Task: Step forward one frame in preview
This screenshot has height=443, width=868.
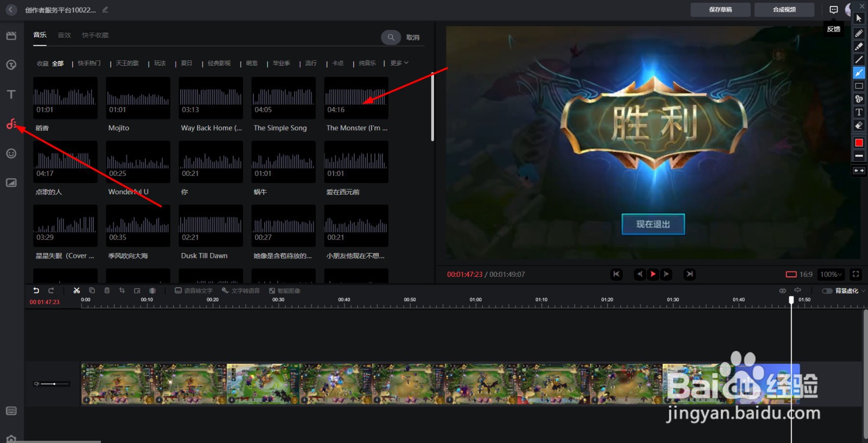Action: click(666, 274)
